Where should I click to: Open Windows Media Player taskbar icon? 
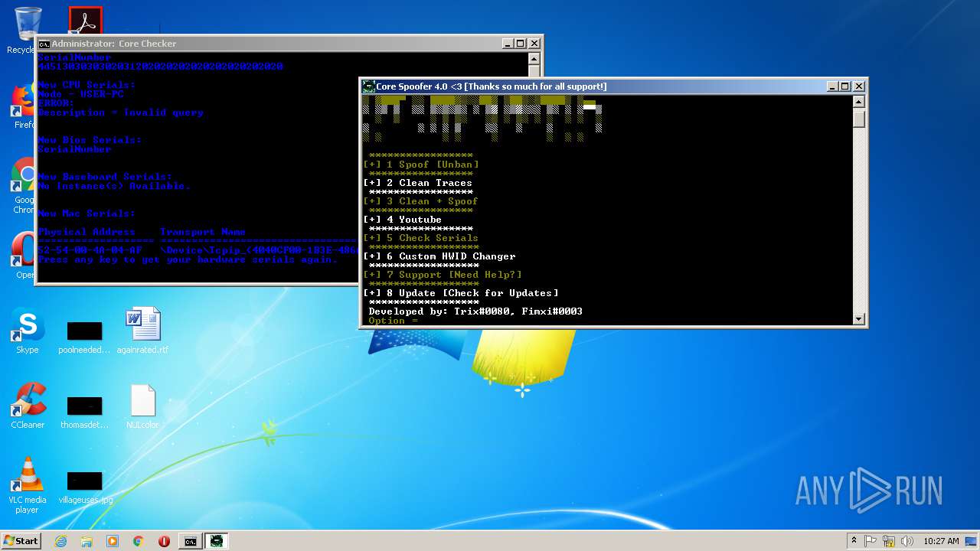[113, 541]
